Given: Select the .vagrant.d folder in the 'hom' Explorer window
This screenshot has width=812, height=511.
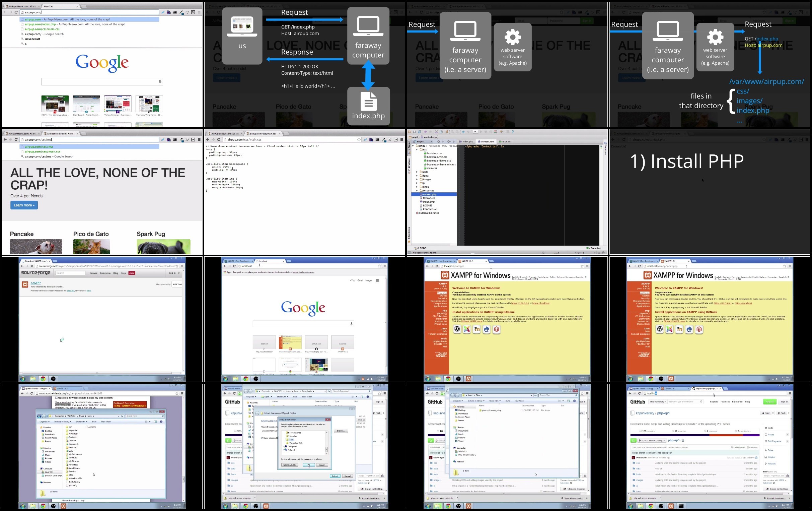Looking at the screenshot, I should [72, 431].
